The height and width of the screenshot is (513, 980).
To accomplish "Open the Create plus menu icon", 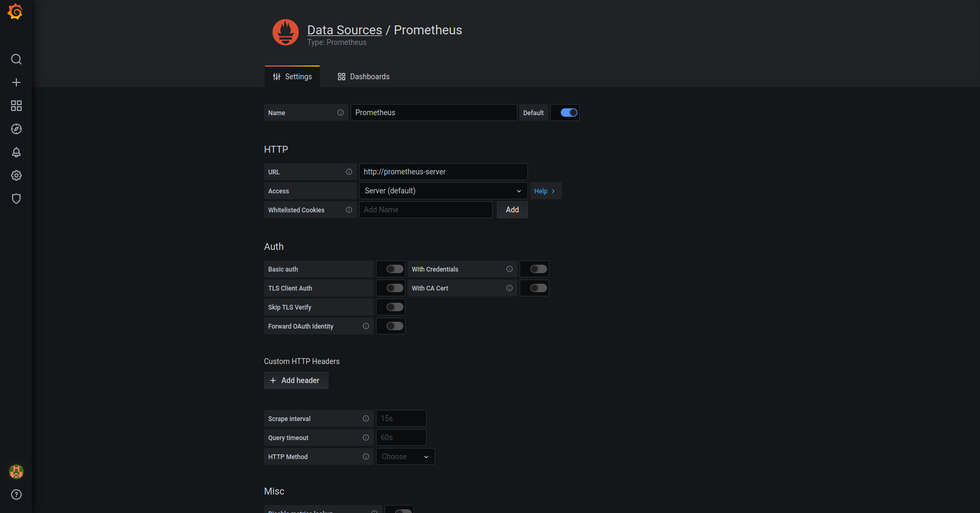I will (16, 82).
